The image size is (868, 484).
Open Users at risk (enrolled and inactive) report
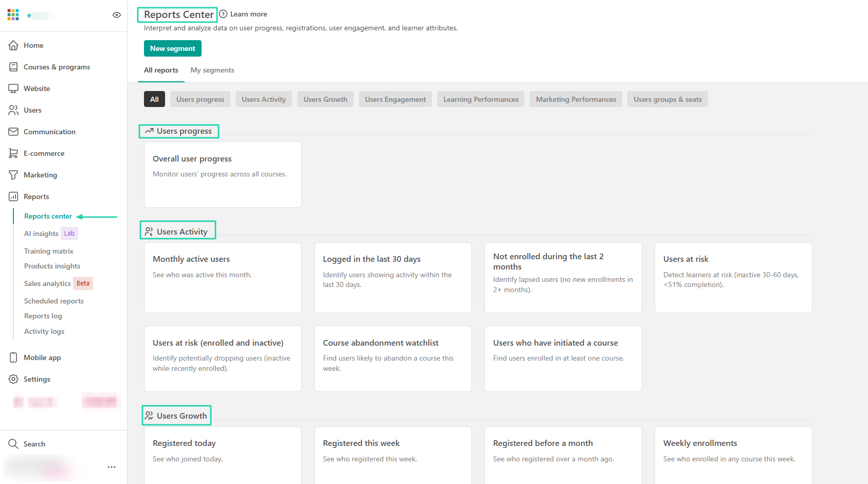pos(223,358)
